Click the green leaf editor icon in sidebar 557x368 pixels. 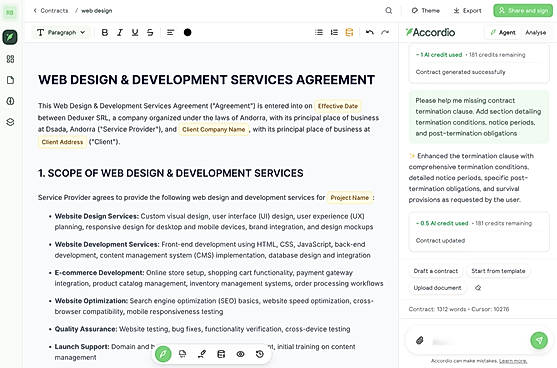(10, 37)
